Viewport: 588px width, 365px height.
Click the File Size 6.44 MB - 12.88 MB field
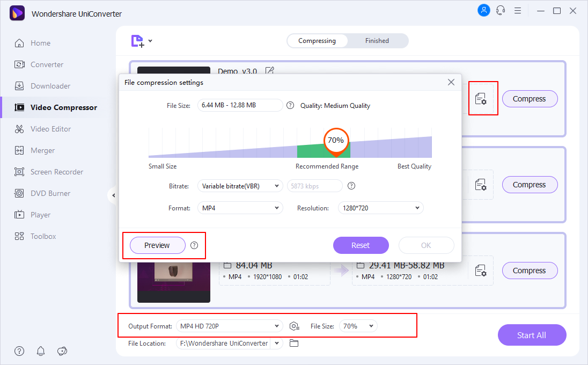240,105
